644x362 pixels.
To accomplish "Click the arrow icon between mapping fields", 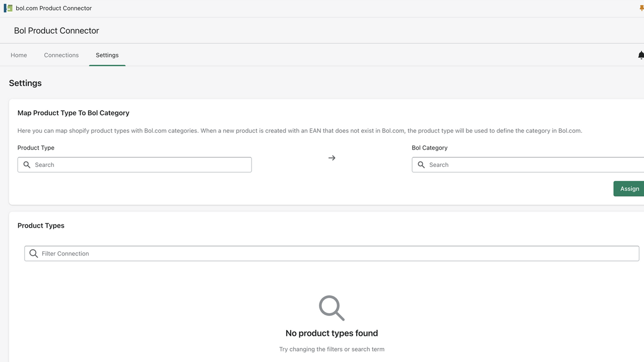I will click(332, 158).
